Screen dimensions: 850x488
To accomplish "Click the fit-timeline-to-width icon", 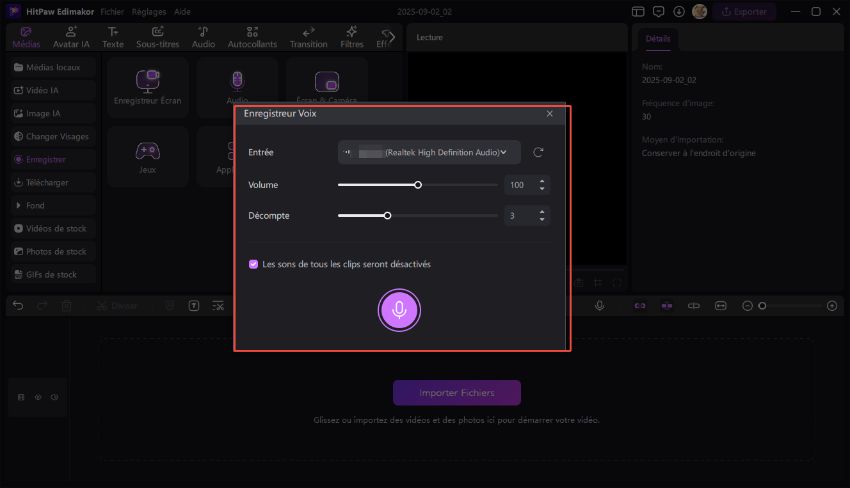I will pos(720,306).
